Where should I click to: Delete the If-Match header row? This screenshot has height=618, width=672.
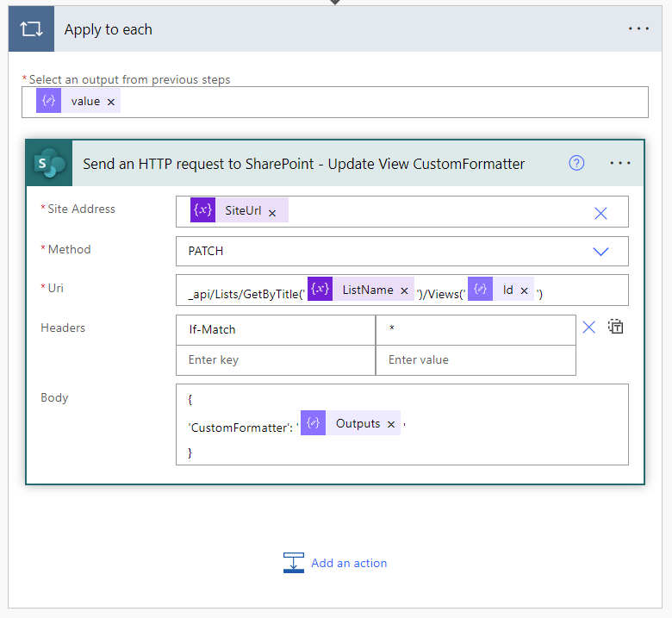[x=589, y=327]
